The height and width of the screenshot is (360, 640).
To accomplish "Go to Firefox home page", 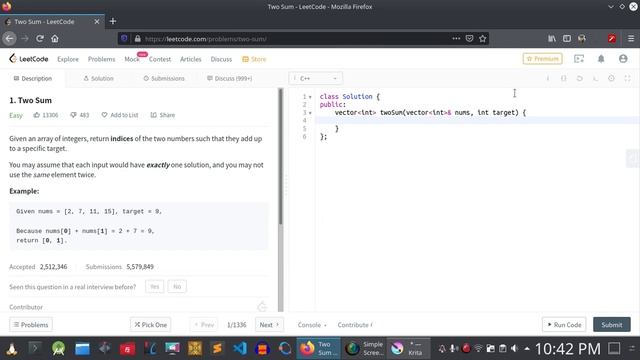I will click(55, 39).
